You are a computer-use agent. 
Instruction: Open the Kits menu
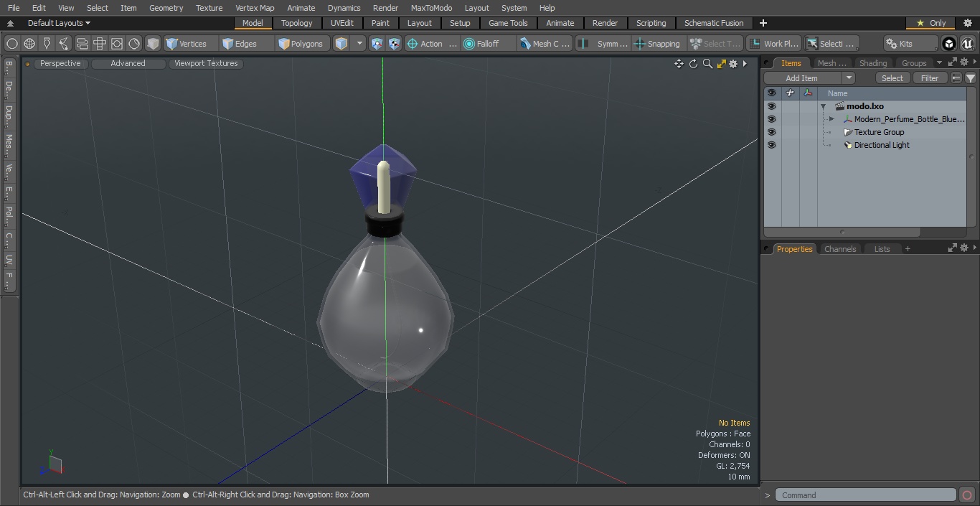(910, 44)
